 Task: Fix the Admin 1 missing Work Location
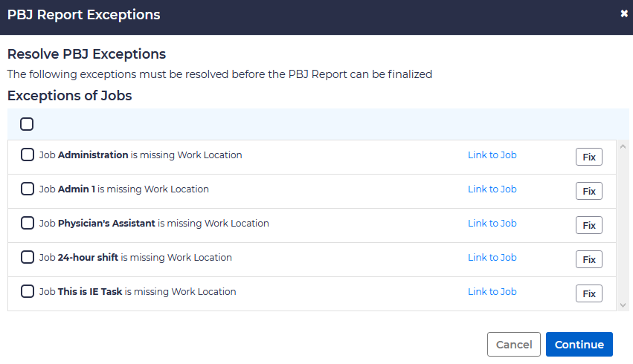588,191
